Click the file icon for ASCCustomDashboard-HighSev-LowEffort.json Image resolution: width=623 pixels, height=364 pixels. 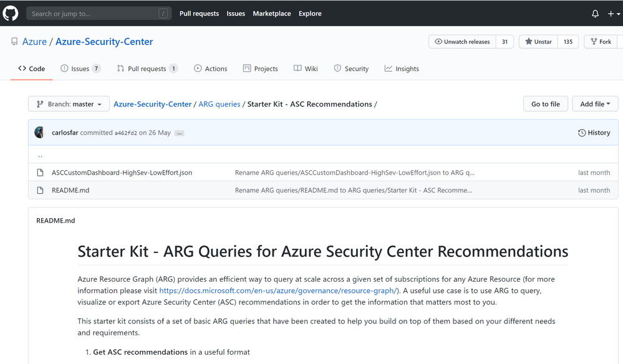pos(40,173)
